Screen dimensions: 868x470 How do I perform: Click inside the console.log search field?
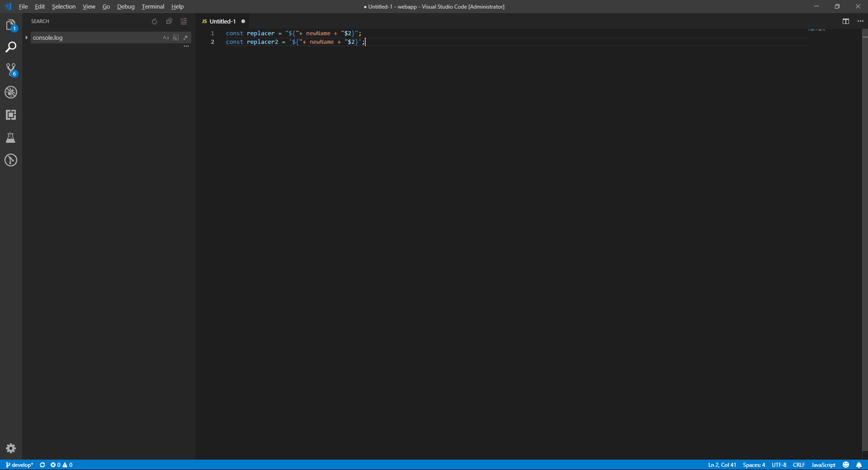(90, 38)
